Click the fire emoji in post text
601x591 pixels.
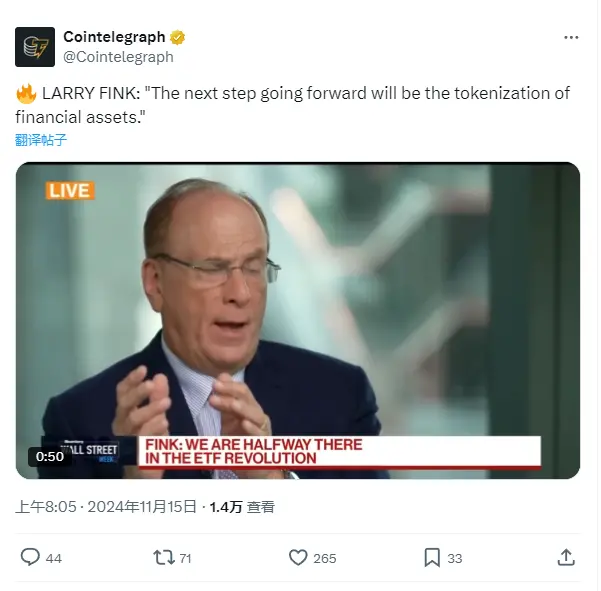coord(26,94)
